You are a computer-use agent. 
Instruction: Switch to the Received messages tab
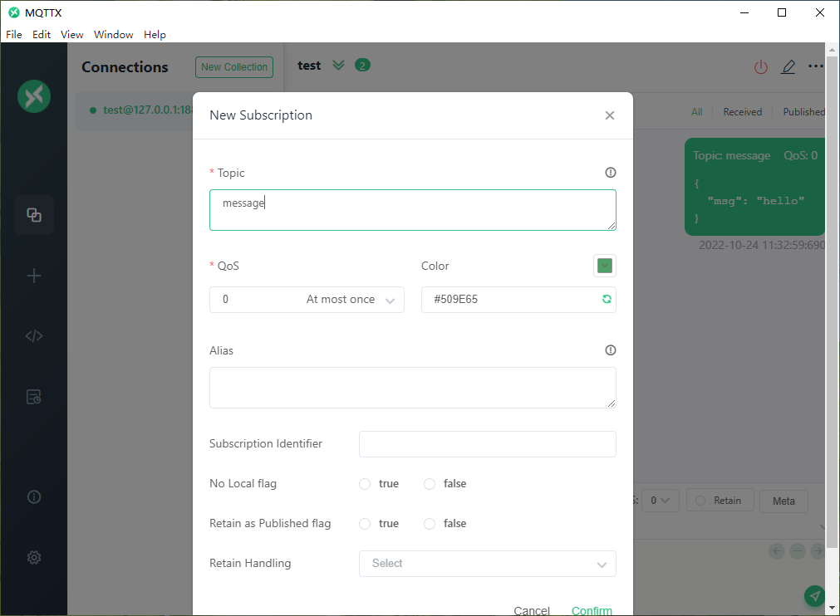743,112
